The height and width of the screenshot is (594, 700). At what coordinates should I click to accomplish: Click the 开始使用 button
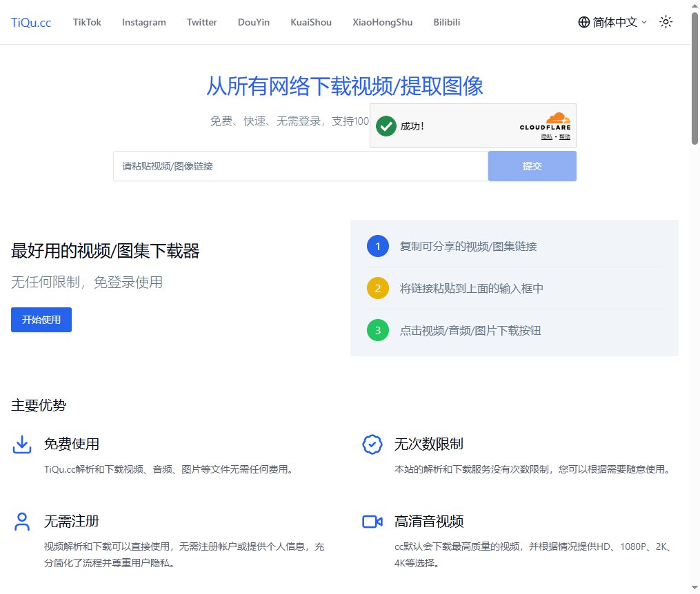point(41,320)
